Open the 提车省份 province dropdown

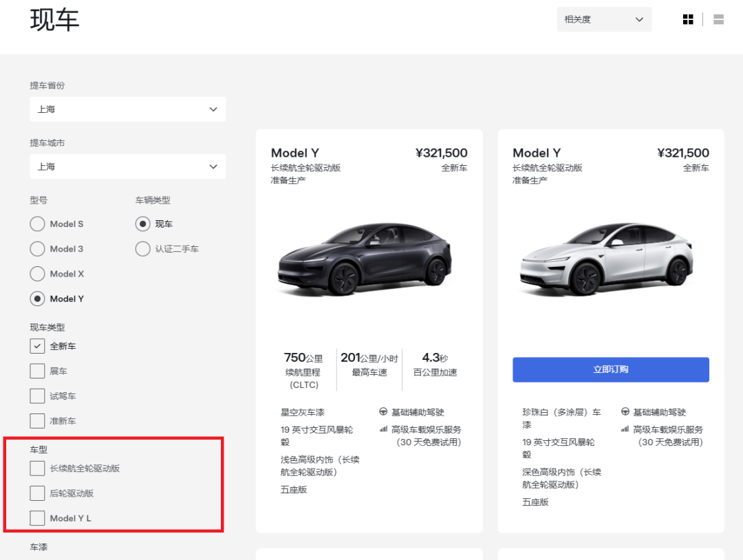tap(127, 109)
